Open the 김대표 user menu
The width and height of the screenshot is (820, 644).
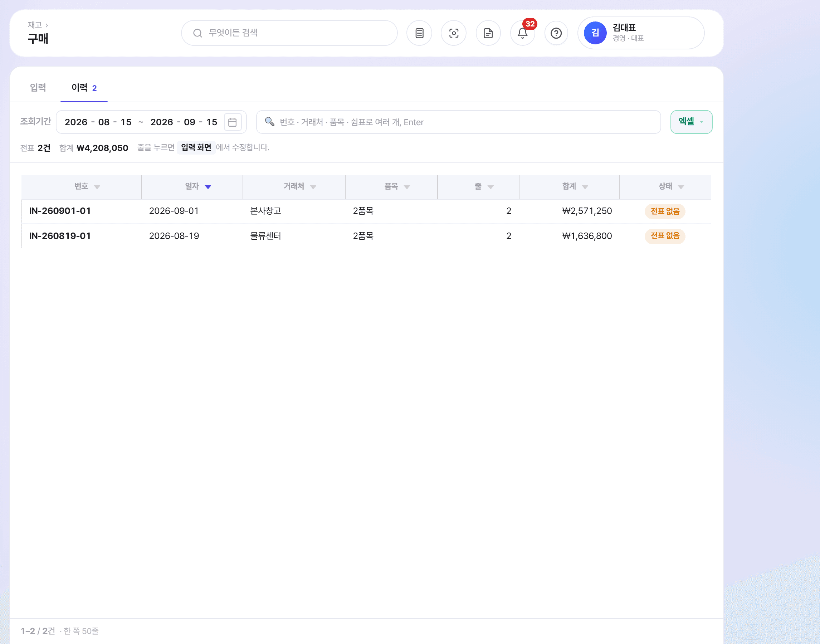pos(641,33)
